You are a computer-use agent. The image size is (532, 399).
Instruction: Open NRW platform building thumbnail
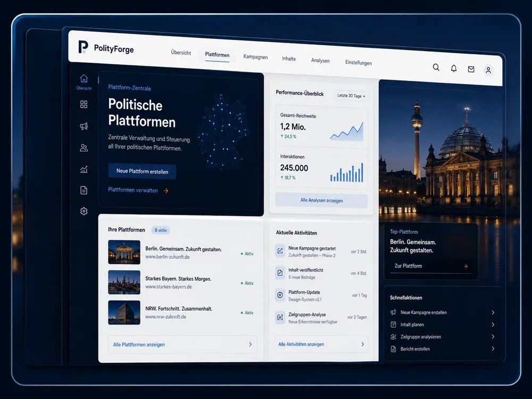coord(124,312)
